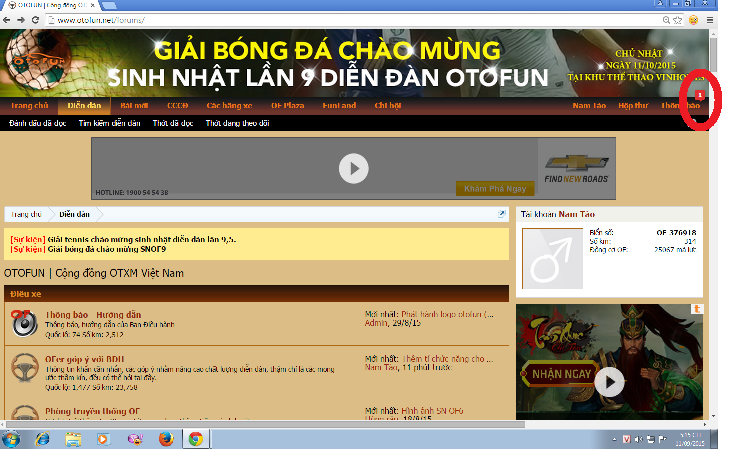739x460 pixels.
Task: Click the Điều xe category header
Action: pyautogui.click(x=256, y=294)
